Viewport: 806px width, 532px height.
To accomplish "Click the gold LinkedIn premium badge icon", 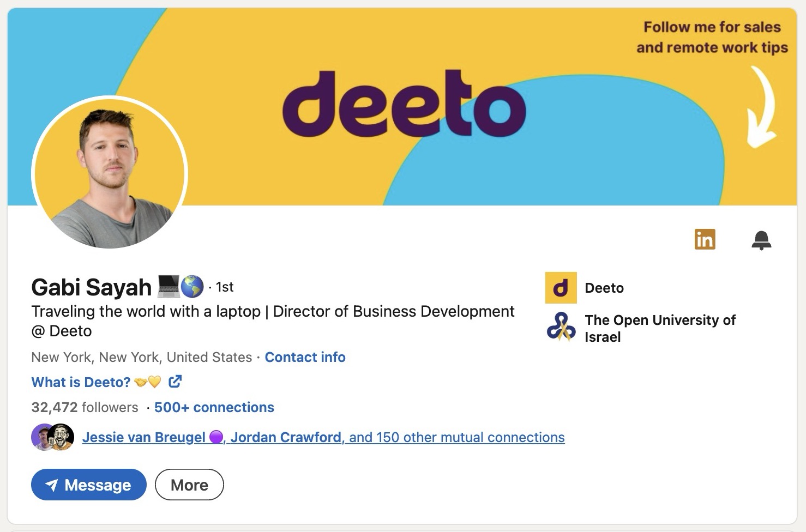I will click(705, 239).
